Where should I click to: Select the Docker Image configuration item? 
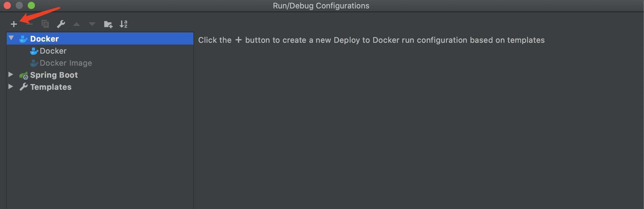click(61, 63)
